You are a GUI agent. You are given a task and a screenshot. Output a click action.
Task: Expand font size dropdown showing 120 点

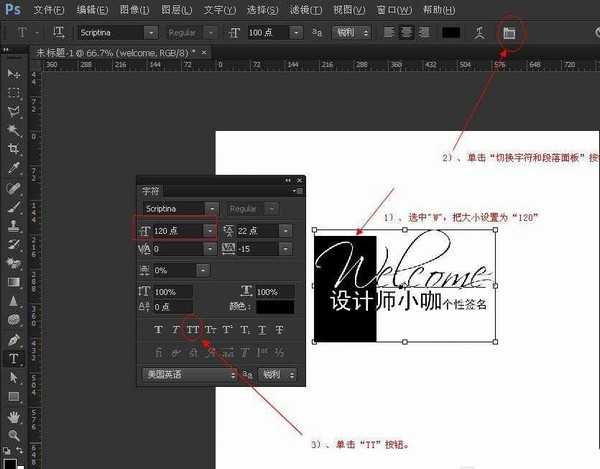[209, 230]
